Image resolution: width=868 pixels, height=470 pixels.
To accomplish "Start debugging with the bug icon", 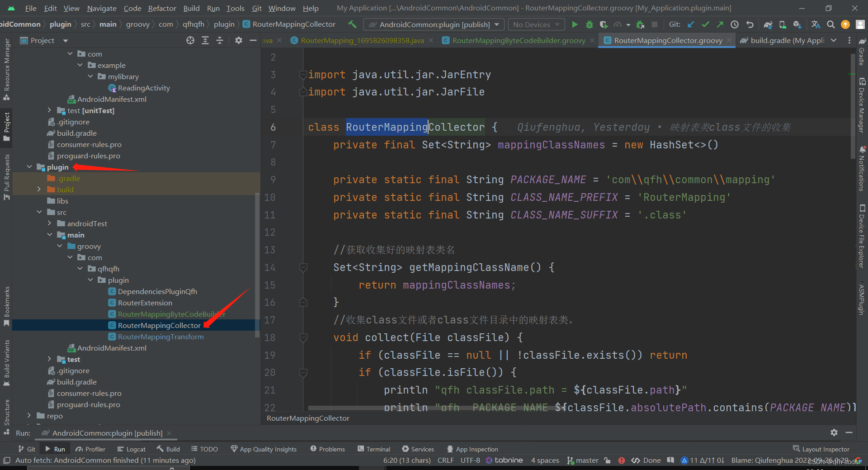I will (589, 24).
